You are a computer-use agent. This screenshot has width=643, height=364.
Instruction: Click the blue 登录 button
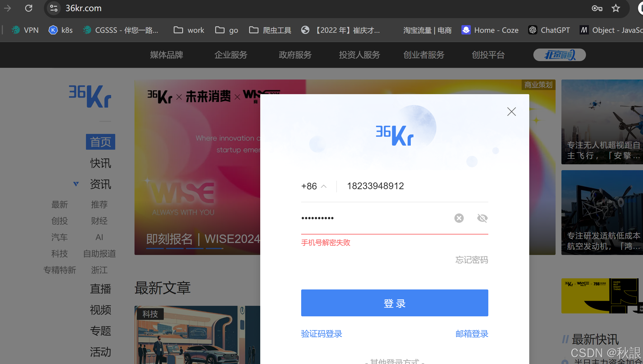395,303
